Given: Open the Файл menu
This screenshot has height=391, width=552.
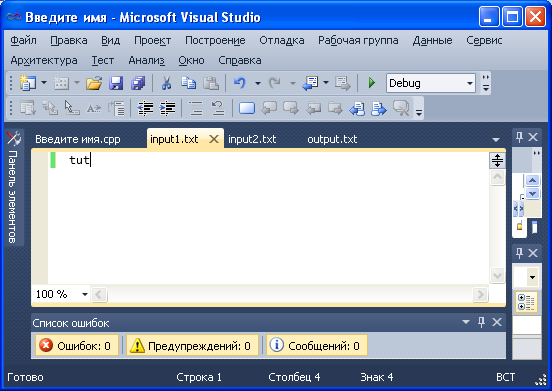Looking at the screenshot, I should pyautogui.click(x=23, y=40).
